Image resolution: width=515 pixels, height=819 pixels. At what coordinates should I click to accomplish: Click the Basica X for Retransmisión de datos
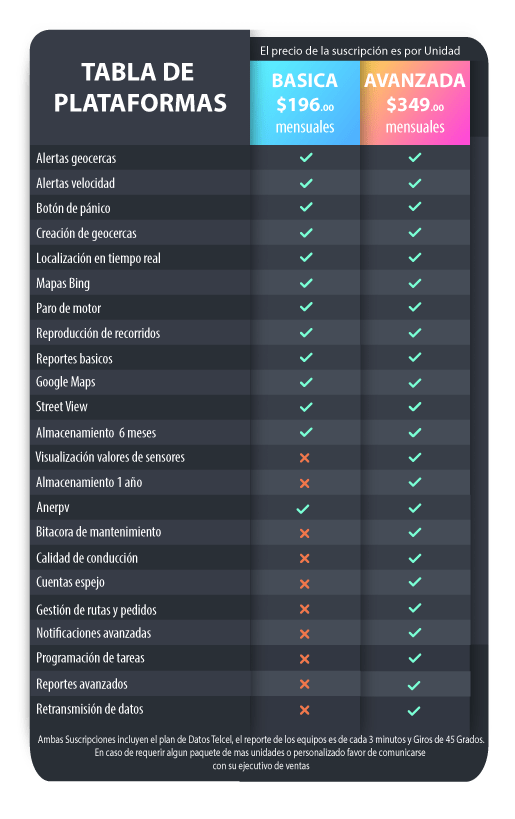click(x=305, y=710)
